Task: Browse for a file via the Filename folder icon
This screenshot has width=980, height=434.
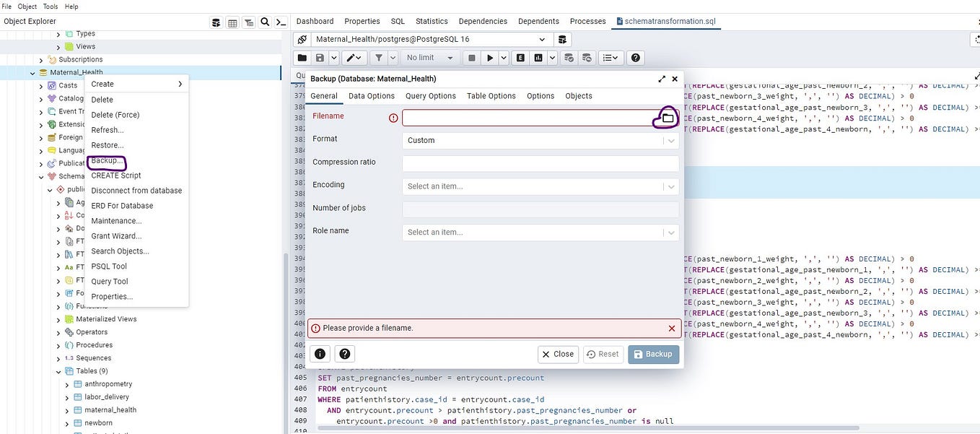Action: click(x=668, y=118)
